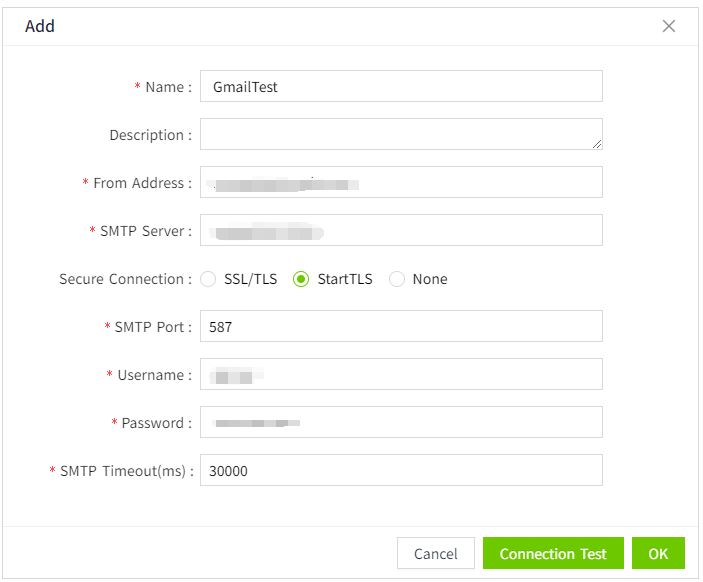Choose StartTLS as the secure connection
This screenshot has height=582, width=703.
tap(301, 279)
